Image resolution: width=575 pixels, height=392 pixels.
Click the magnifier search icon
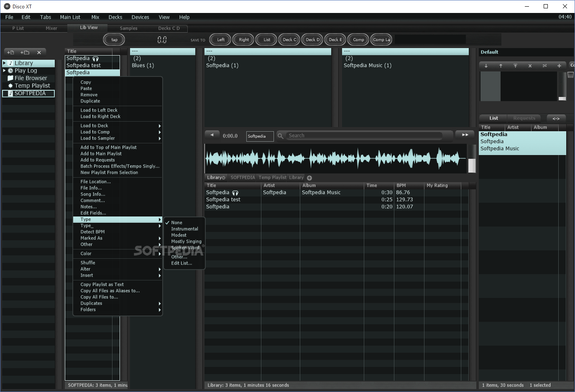tap(281, 136)
